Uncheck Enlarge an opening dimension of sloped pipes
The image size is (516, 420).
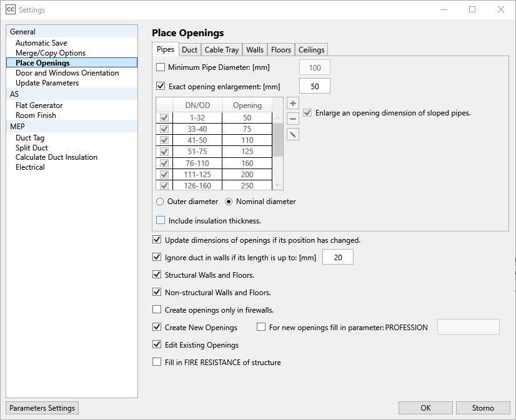307,112
